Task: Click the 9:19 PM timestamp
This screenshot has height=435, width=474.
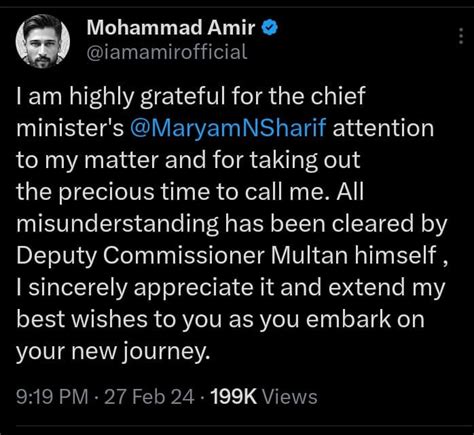Action: 52,397
